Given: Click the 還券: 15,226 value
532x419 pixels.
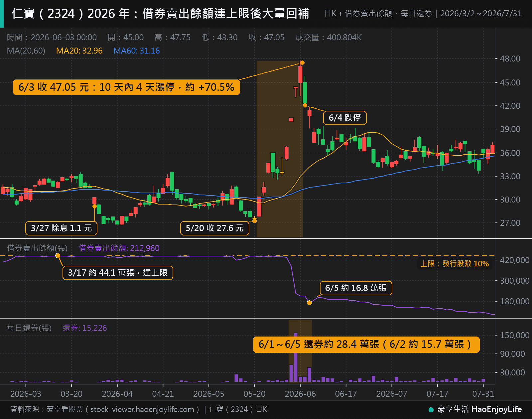Looking at the screenshot, I should (x=85, y=328).
